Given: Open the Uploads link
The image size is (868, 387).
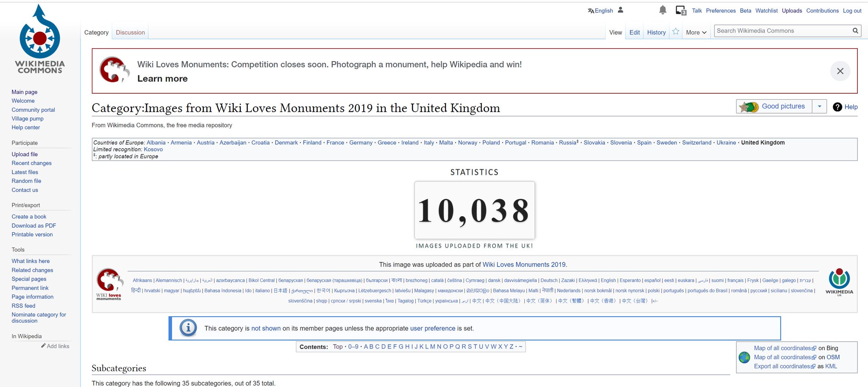Looking at the screenshot, I should [792, 11].
